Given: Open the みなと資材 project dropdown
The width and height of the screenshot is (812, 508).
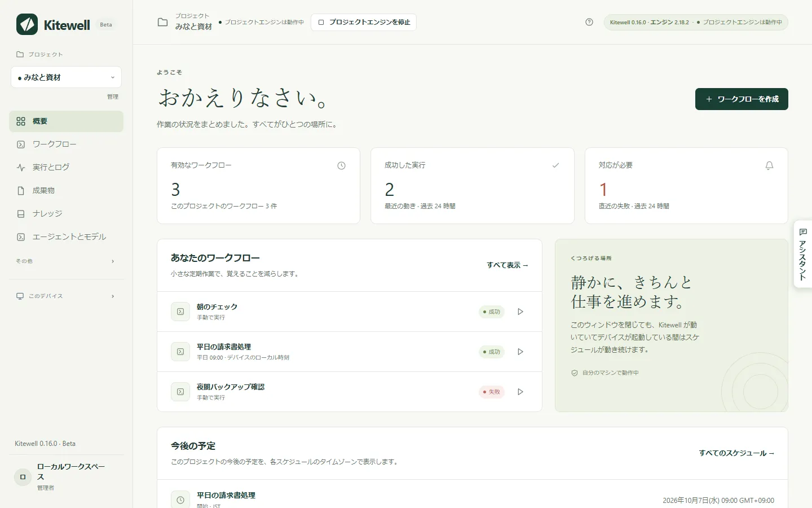Looking at the screenshot, I should point(67,77).
